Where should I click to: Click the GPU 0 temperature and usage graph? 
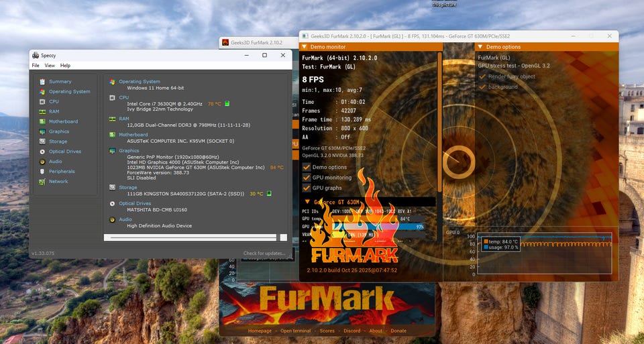(544, 255)
